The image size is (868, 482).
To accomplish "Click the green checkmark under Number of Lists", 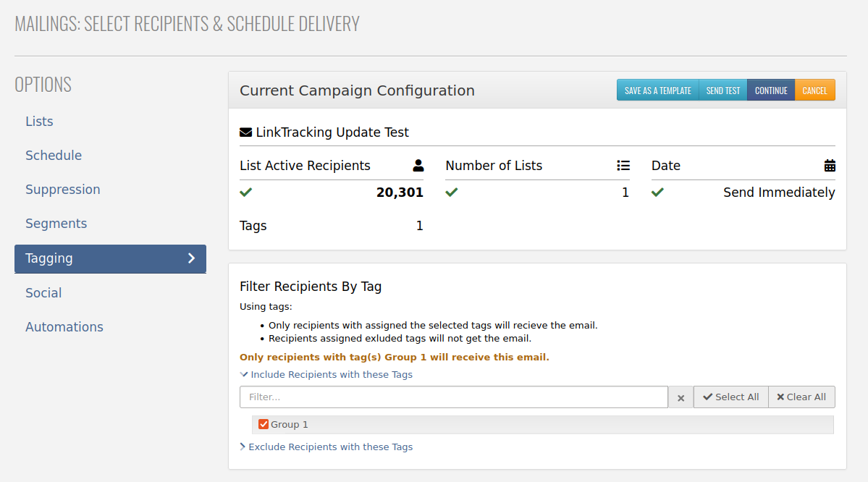I will [x=452, y=192].
